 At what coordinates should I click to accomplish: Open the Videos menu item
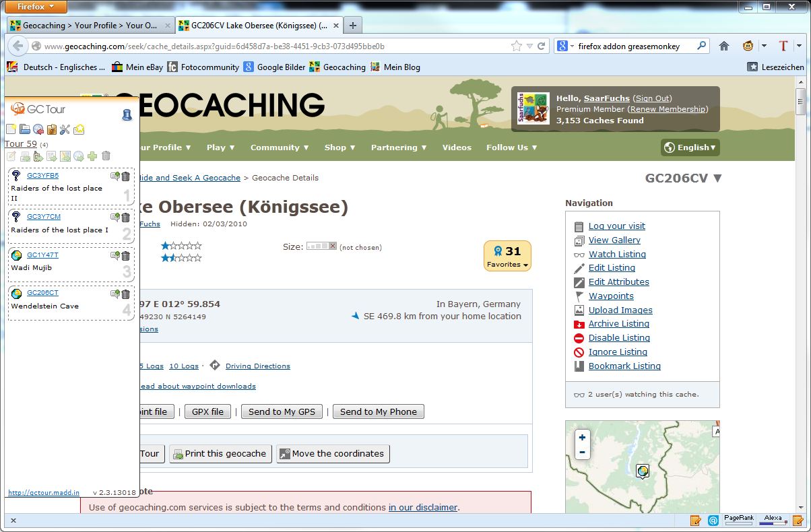click(457, 147)
